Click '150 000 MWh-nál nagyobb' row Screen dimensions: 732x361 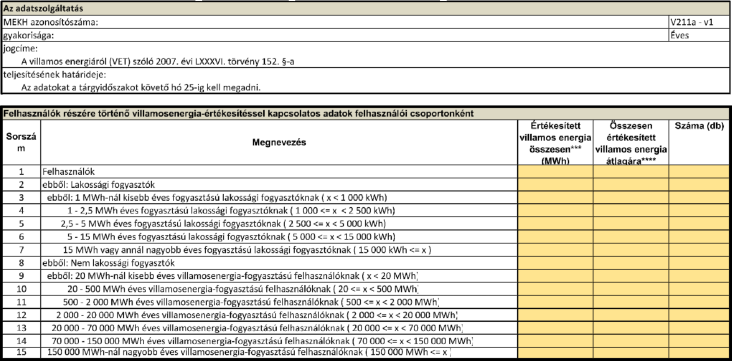(279, 353)
